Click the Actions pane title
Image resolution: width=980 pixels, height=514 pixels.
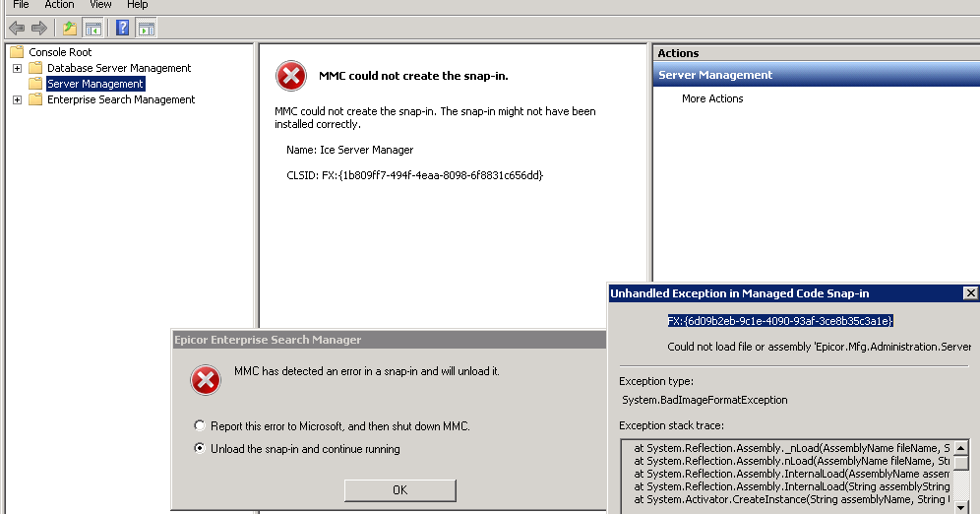pos(678,53)
